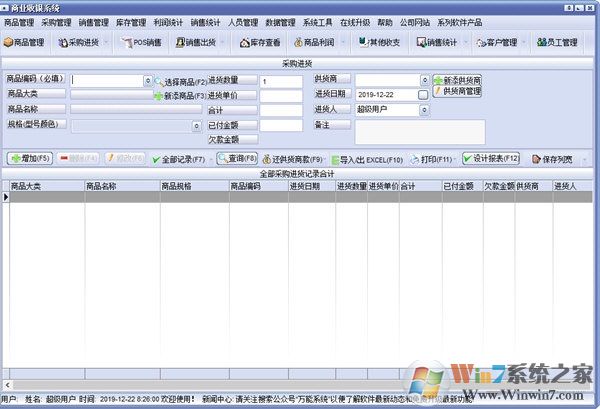Click 修改(F6) button
600x409 pixels.
[x=125, y=158]
